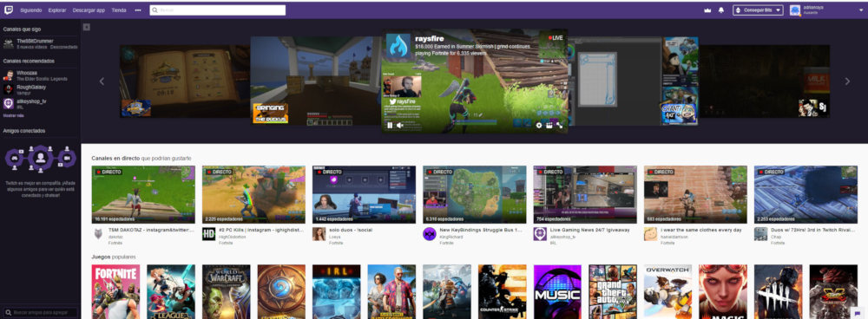Viewport: 868px width, 319px height.
Task: Open the Tienda menu item
Action: pyautogui.click(x=118, y=10)
